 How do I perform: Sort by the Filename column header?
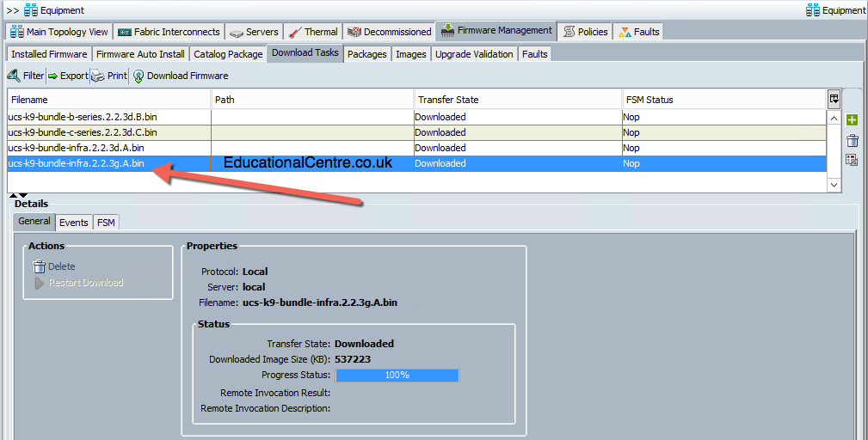(x=109, y=100)
